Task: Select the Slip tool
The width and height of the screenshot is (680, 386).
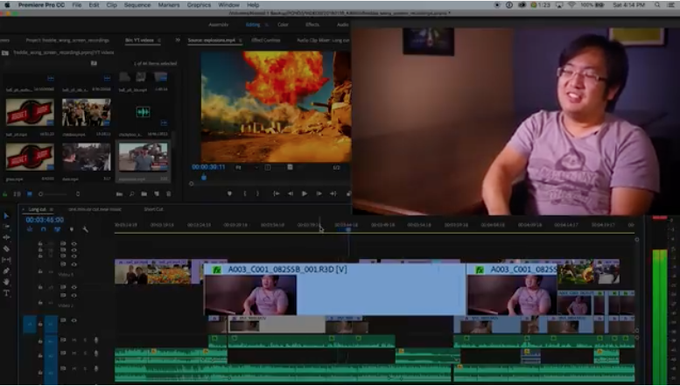Action: 6,260
